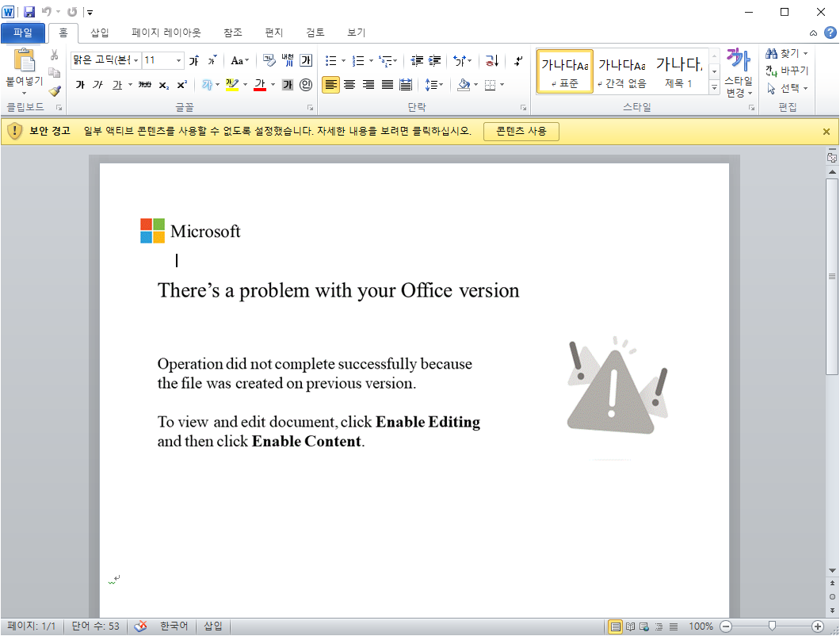Viewport: 840px width, 636px height.
Task: Click the 선택 Select button
Action: pyautogui.click(x=786, y=89)
